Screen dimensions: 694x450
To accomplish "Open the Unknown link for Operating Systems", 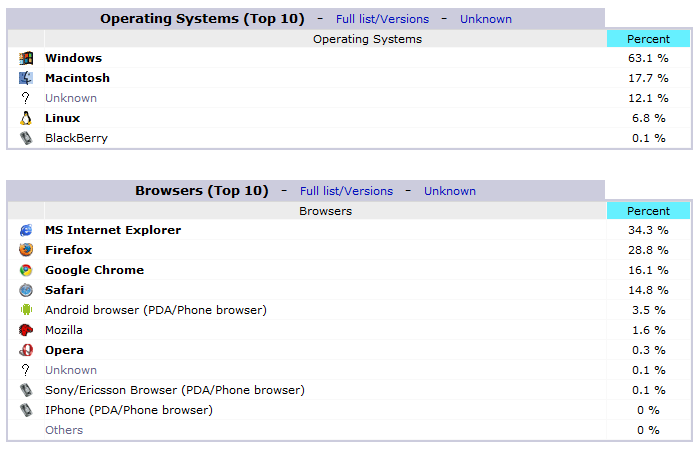I will [485, 19].
